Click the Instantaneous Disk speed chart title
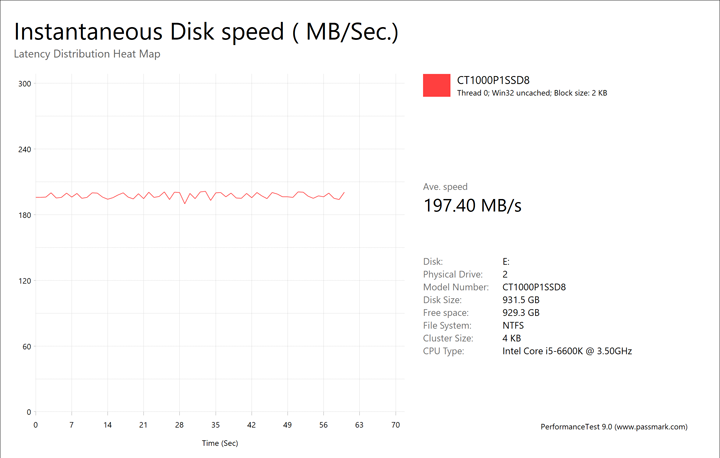 206,31
